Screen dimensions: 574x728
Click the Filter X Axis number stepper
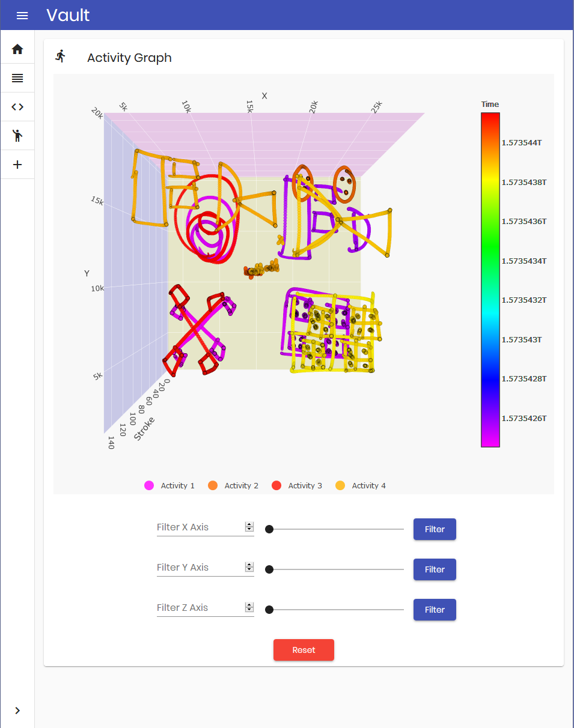pos(249,527)
